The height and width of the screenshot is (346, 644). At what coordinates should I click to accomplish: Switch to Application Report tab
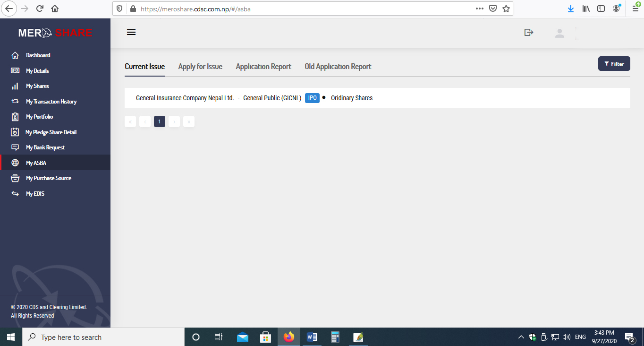pos(263,67)
